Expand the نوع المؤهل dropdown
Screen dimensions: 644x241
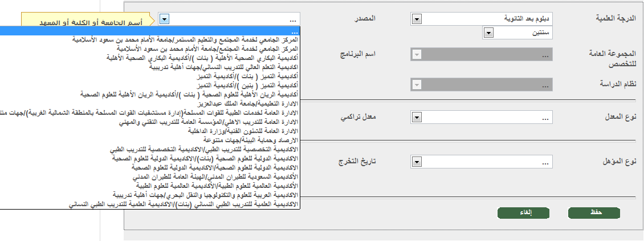pos(416,163)
